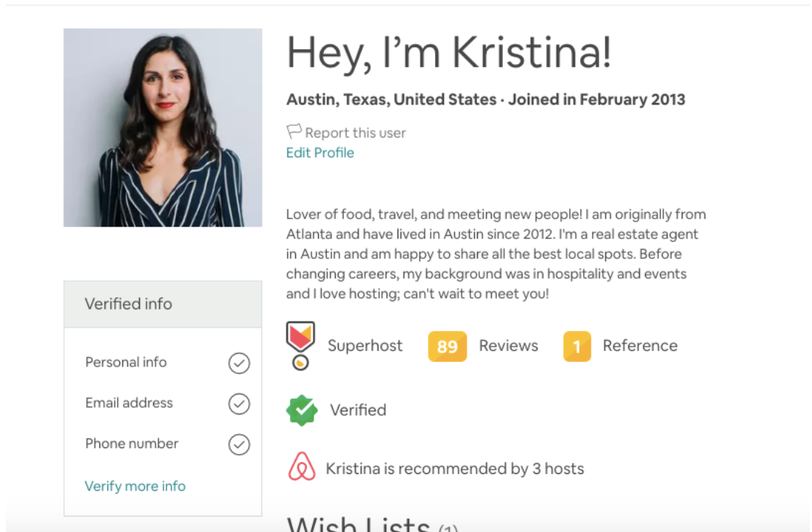Click Verify more info link
The image size is (812, 532).
click(135, 486)
